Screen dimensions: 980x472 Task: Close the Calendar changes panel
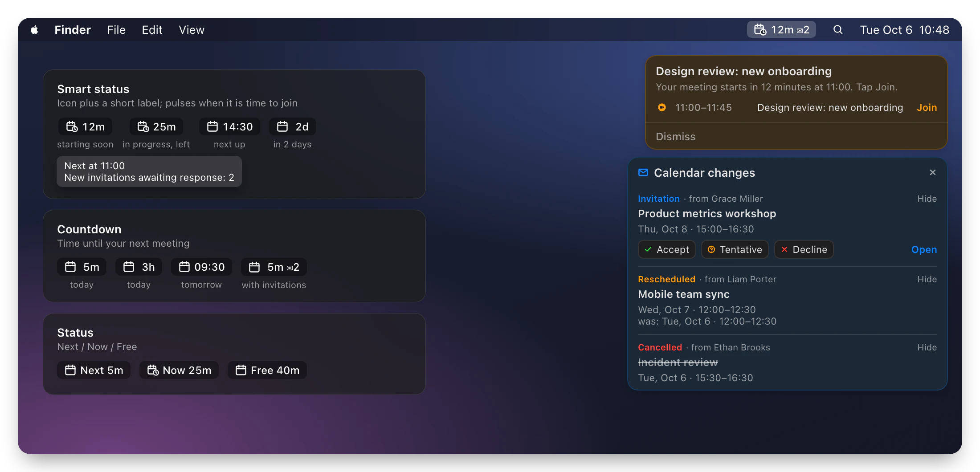click(x=932, y=172)
